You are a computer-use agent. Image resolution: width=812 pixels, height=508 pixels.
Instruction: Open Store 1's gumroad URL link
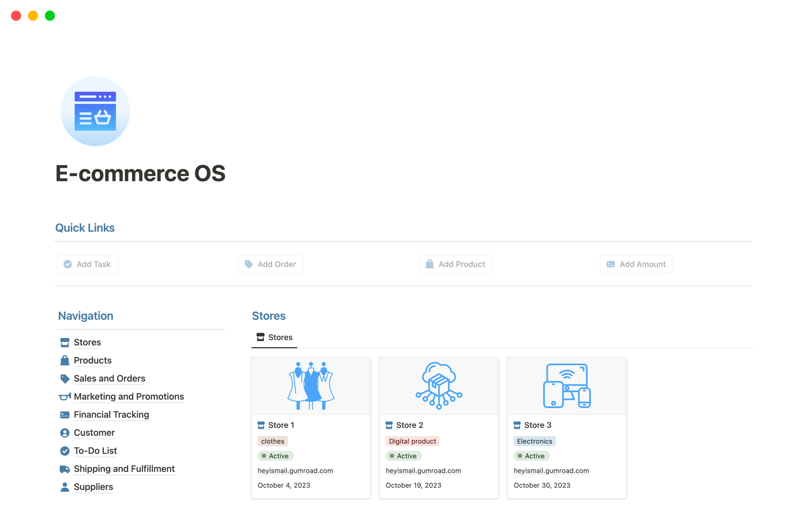pos(295,471)
